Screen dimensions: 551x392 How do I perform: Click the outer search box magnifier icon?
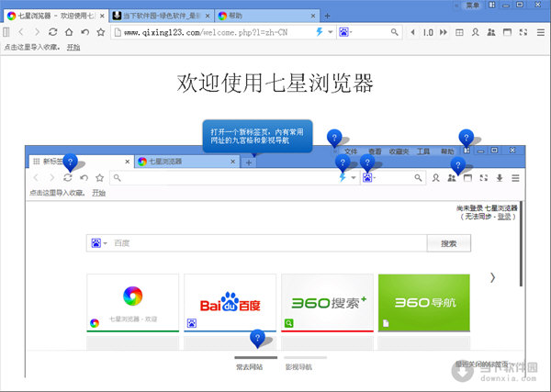coord(394,32)
